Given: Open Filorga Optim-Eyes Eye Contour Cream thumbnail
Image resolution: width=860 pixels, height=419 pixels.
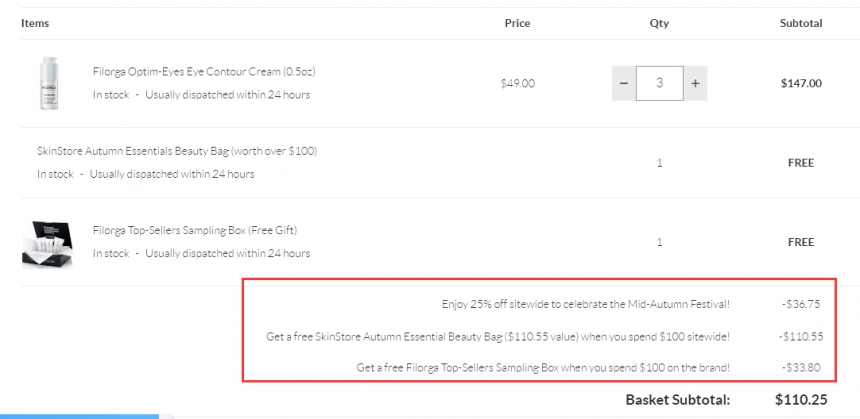Looking at the screenshot, I should 49,82.
